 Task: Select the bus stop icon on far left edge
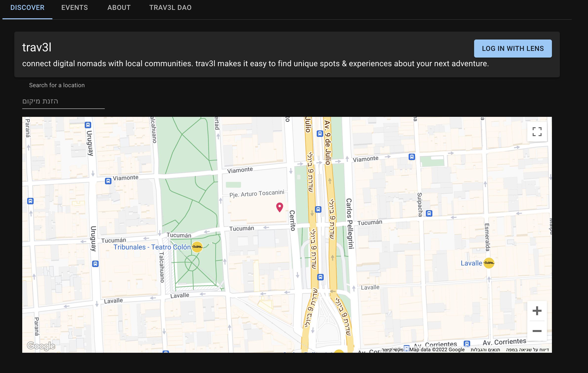point(30,201)
